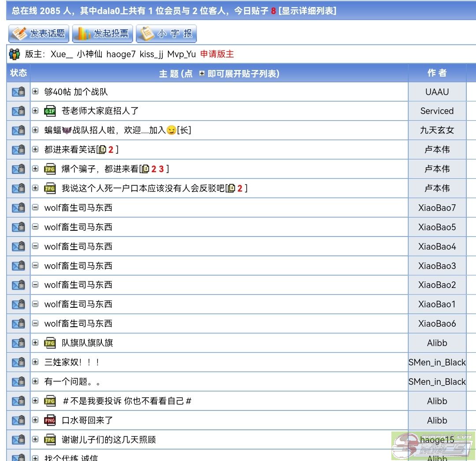The width and height of the screenshot is (476, 461).
Task: Go to page 3 of 爆个骗子 thread
Action: [x=161, y=169]
